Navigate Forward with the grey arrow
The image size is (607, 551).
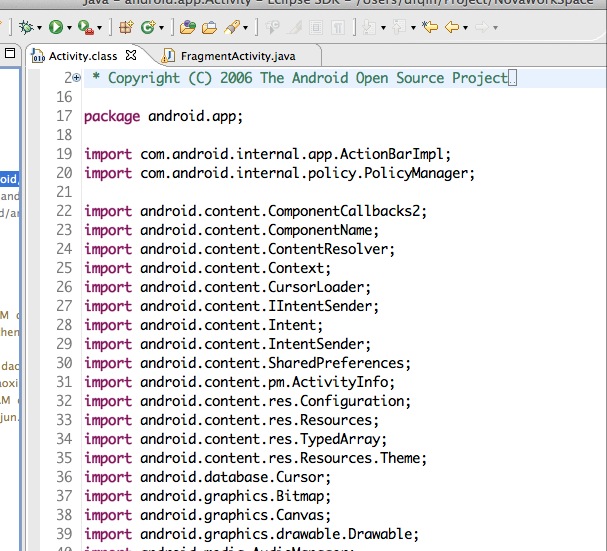click(482, 27)
